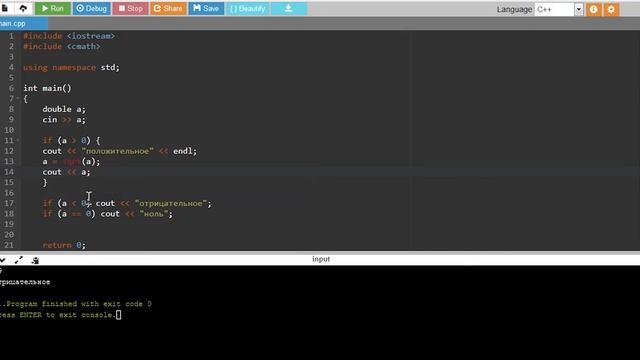Open the orange settings gear
The image size is (640, 360).
pyautogui.click(x=611, y=9)
